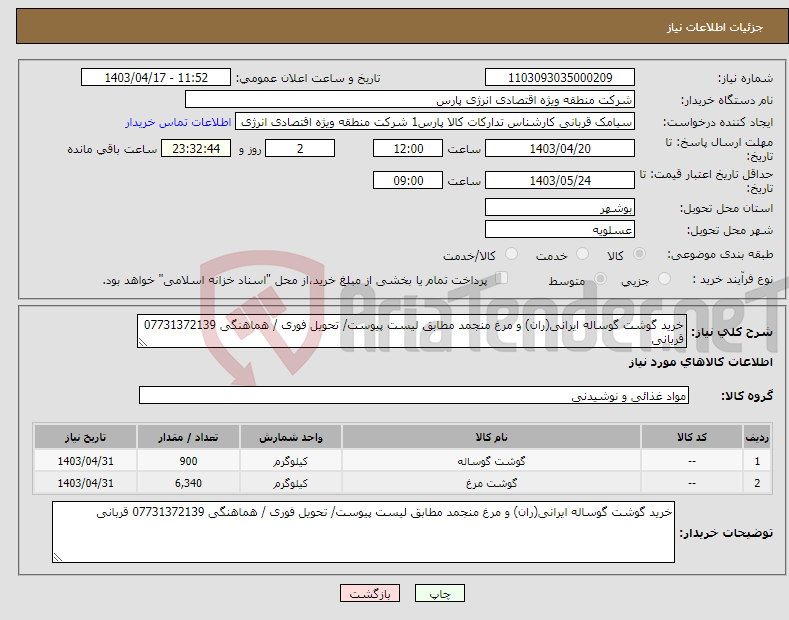Click the گوشت گوساله item cell
Viewport: 789px width, 620px height.
tap(492, 461)
